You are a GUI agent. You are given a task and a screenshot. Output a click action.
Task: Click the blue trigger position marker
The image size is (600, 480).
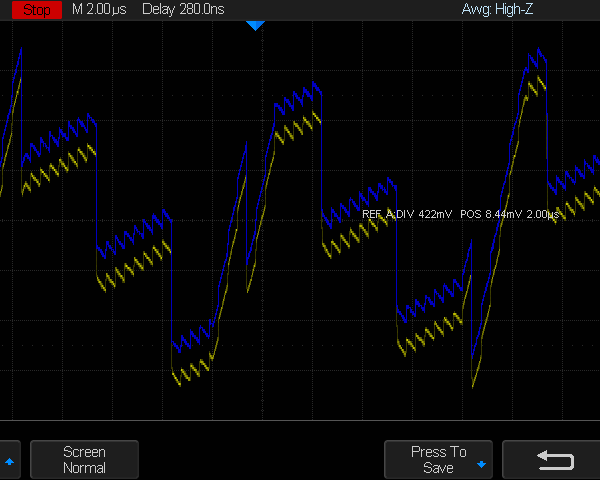[x=255, y=25]
